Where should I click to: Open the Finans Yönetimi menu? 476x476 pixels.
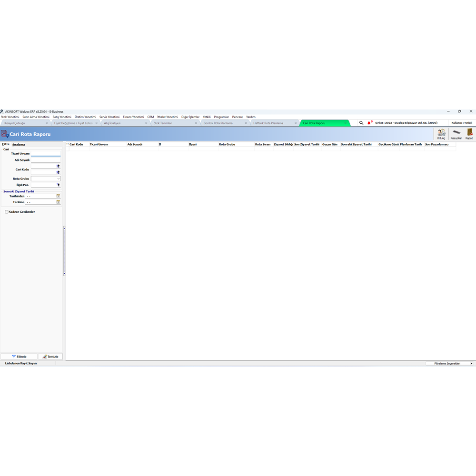(133, 117)
